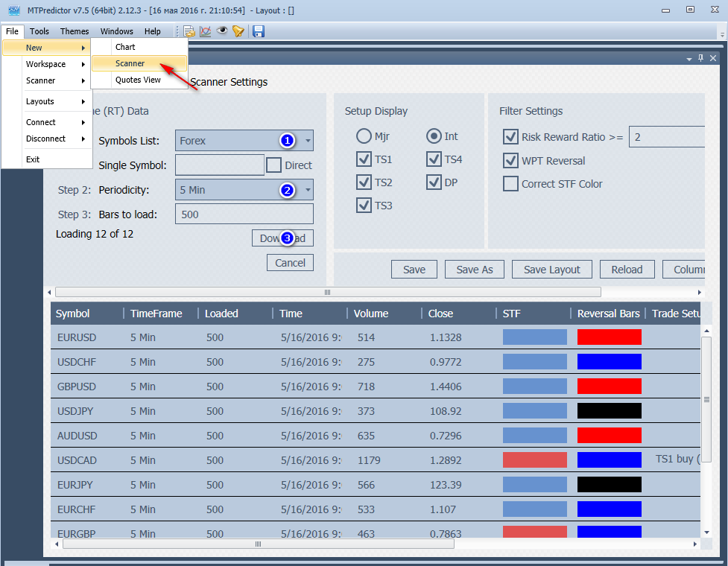Choose Scanner from the New submenu
Viewport: 728px width, 566px height.
point(130,63)
